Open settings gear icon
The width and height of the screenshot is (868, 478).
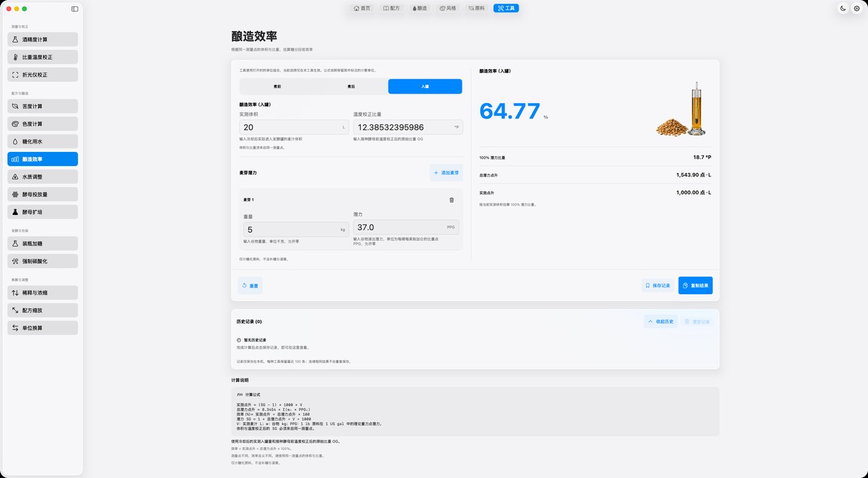coord(856,8)
